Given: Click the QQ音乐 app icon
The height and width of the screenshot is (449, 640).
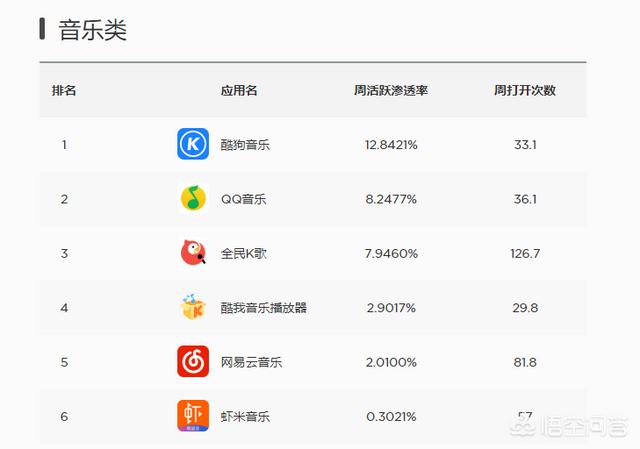Looking at the screenshot, I should (x=193, y=198).
